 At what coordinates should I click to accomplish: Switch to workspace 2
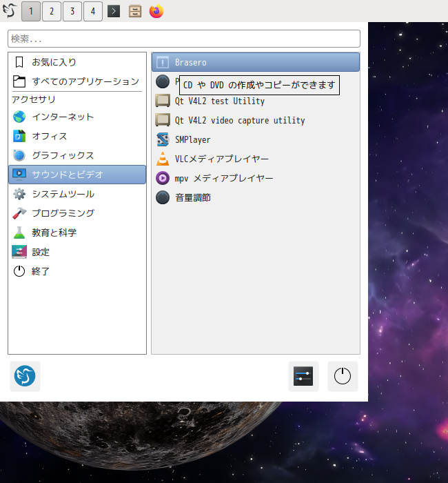tap(52, 12)
